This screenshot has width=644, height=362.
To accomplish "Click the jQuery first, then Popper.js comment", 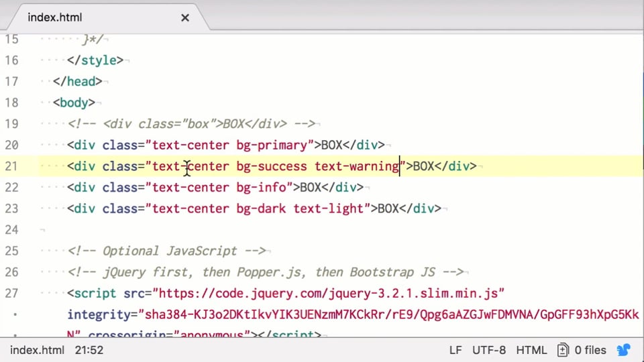I will 266,272.
